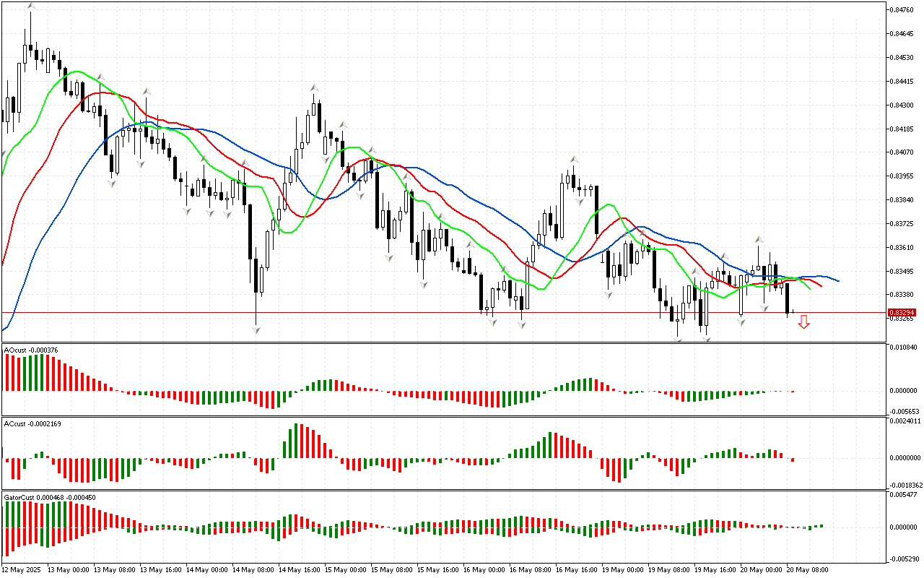
Task: Click the 16 May 16:00 time label
Action: [575, 570]
